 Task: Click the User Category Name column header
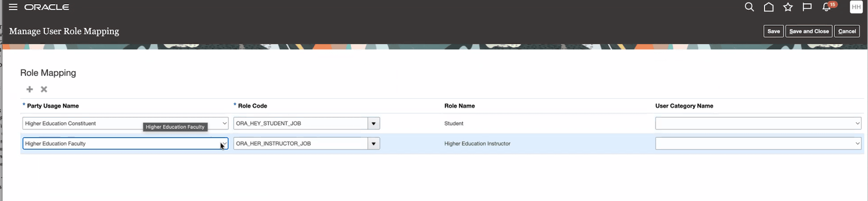click(684, 106)
